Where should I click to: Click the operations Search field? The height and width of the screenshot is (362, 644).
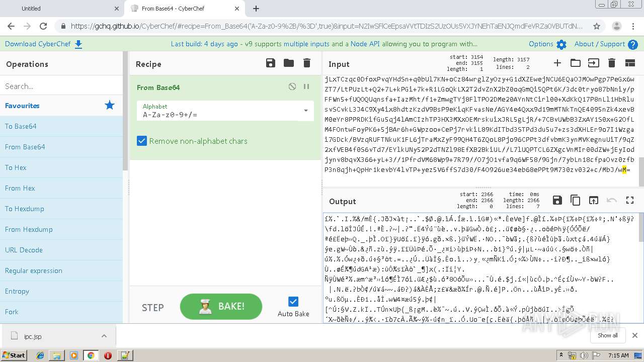(x=61, y=86)
